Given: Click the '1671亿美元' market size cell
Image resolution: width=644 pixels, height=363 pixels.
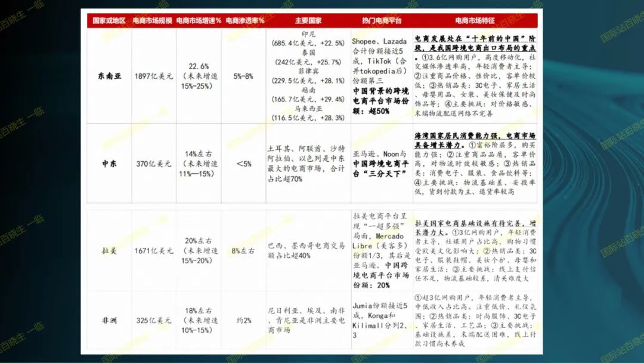Looking at the screenshot, I should click(x=154, y=251).
